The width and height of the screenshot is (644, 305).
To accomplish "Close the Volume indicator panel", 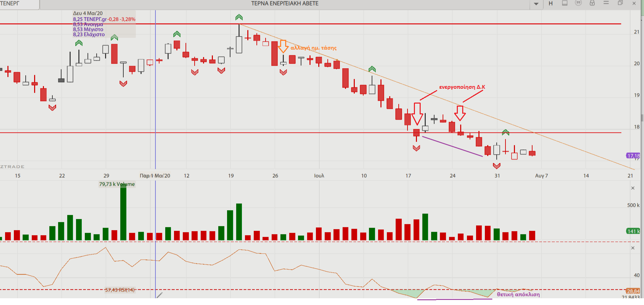I will click(x=633, y=188).
